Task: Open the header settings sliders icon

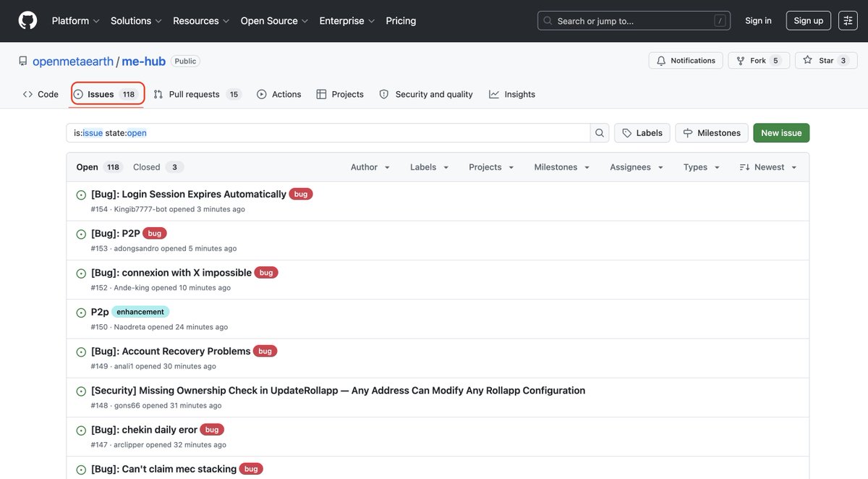Action: tap(848, 21)
